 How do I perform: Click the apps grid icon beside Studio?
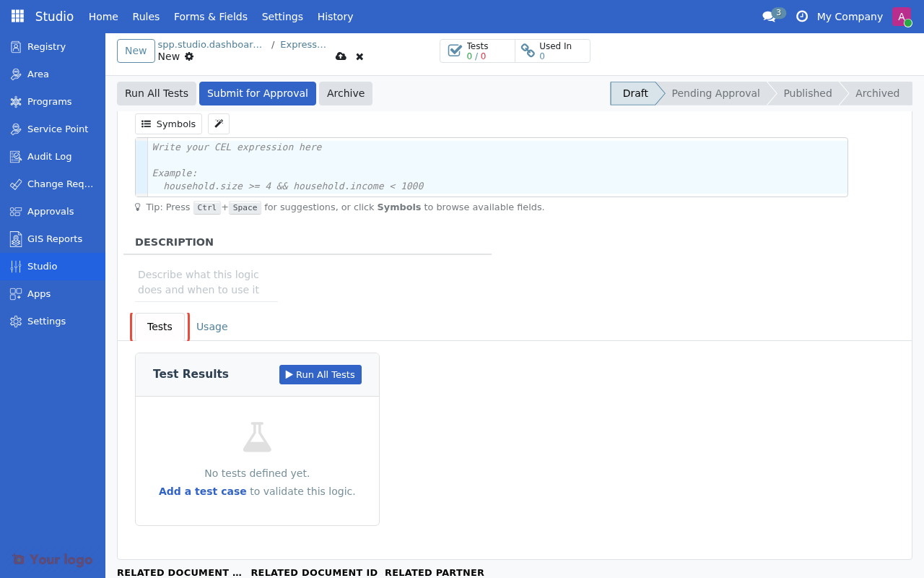point(16,15)
